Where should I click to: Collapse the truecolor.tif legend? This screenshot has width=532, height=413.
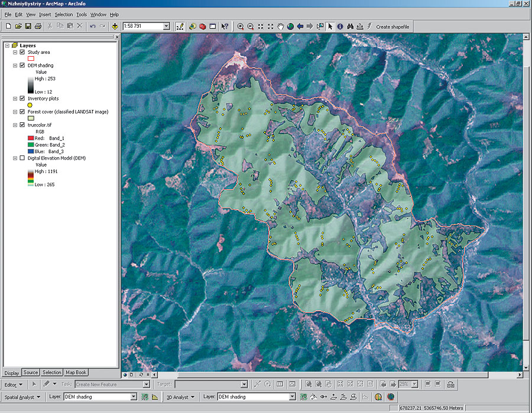pos(15,125)
